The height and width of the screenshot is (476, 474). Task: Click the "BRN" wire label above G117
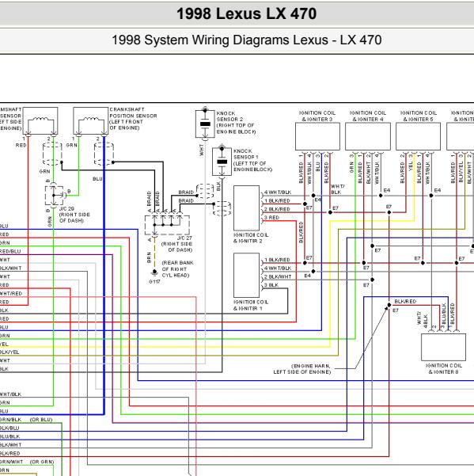(x=149, y=257)
